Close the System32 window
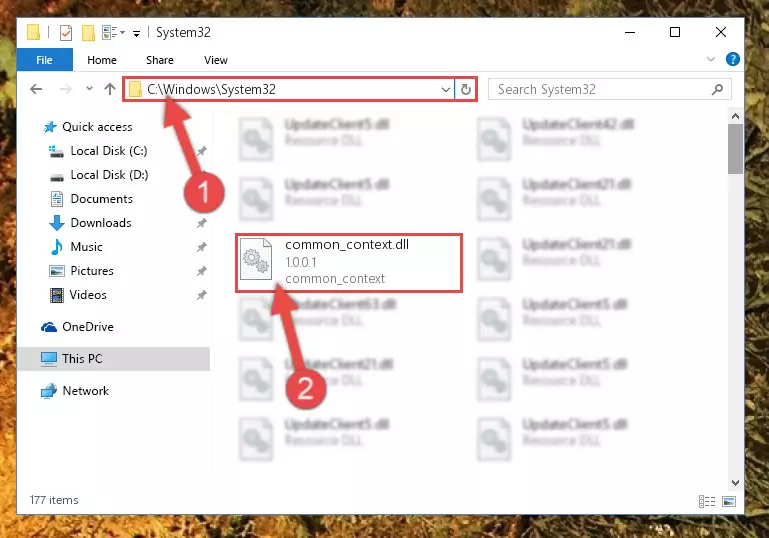This screenshot has width=769, height=538. 720,32
